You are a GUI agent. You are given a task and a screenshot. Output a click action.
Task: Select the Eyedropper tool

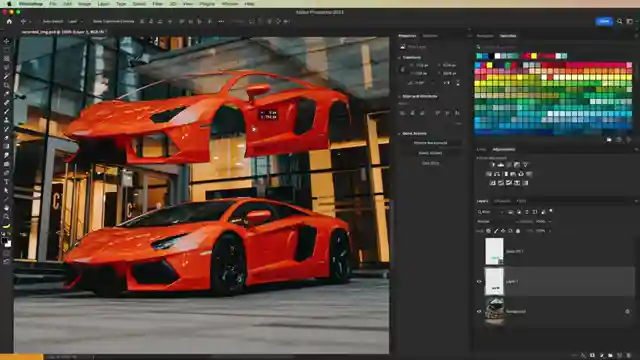[7, 94]
